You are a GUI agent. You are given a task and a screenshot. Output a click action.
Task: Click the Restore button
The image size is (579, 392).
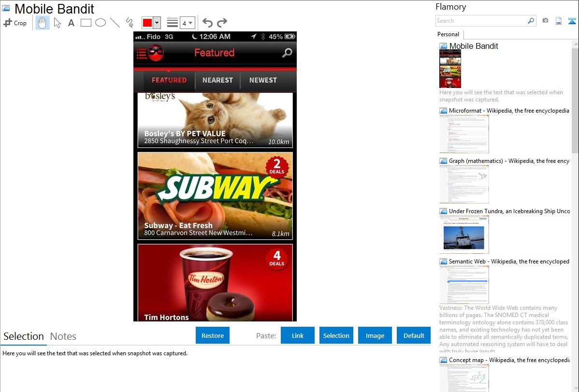(213, 335)
